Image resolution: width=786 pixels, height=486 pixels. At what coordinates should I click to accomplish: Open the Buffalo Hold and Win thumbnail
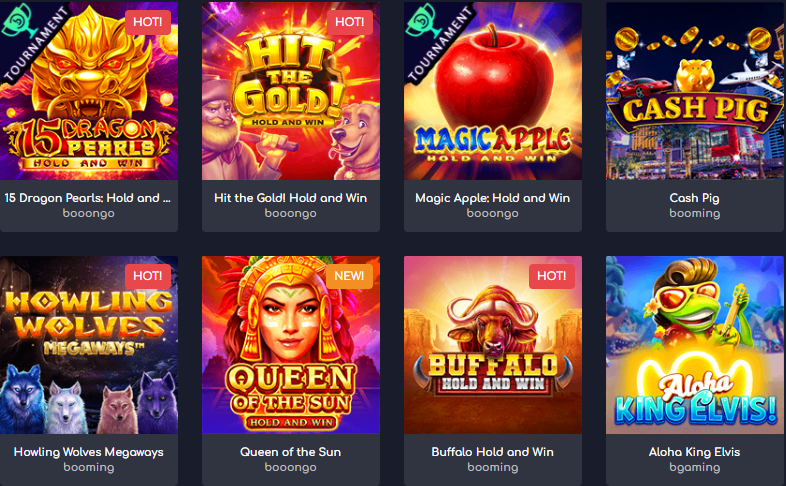(493, 345)
